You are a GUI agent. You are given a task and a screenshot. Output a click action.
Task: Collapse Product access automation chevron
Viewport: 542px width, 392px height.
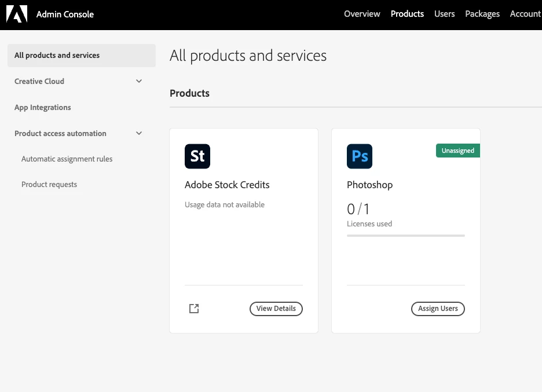coord(139,134)
